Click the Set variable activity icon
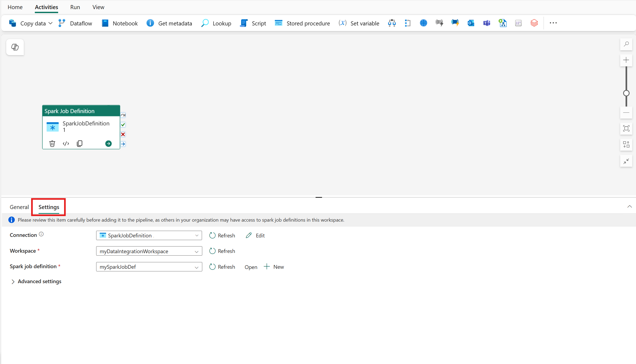 (342, 23)
